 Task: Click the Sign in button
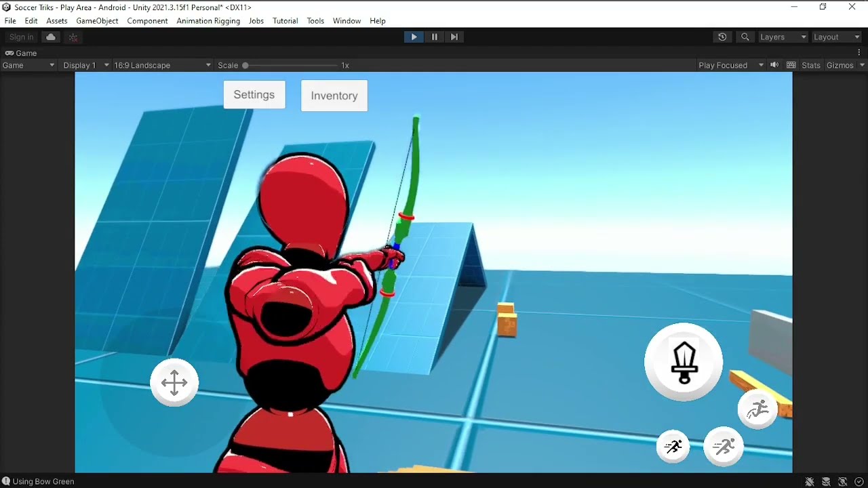pos(21,37)
